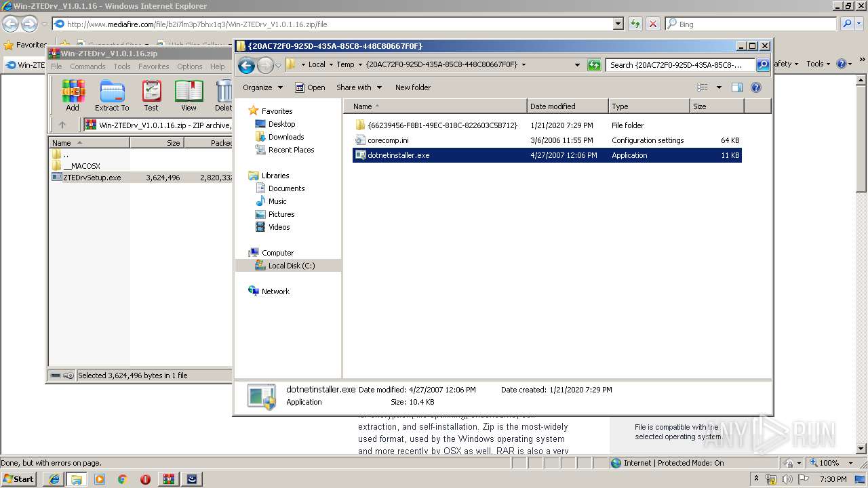Click WinRAR Test archive icon
This screenshot has height=488, width=868.
(151, 96)
